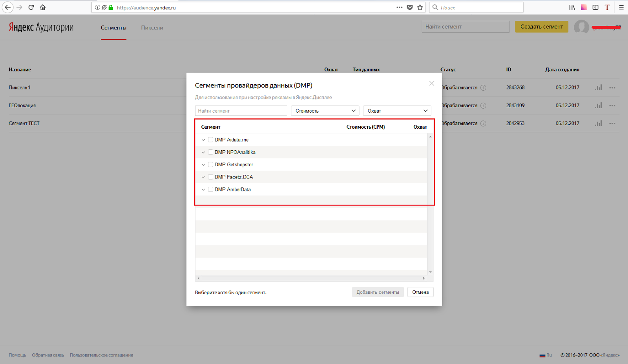This screenshot has width=628, height=364.
Task: Expand the DMP Facetz.DCA provider
Action: (203, 177)
